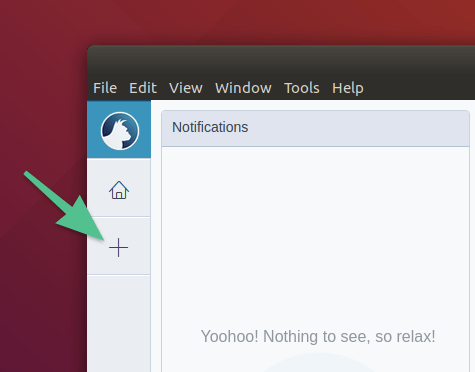This screenshot has width=475, height=372.
Task: Click the 'Yoohoo! Nothing to see, so relax!' message
Action: (x=318, y=336)
